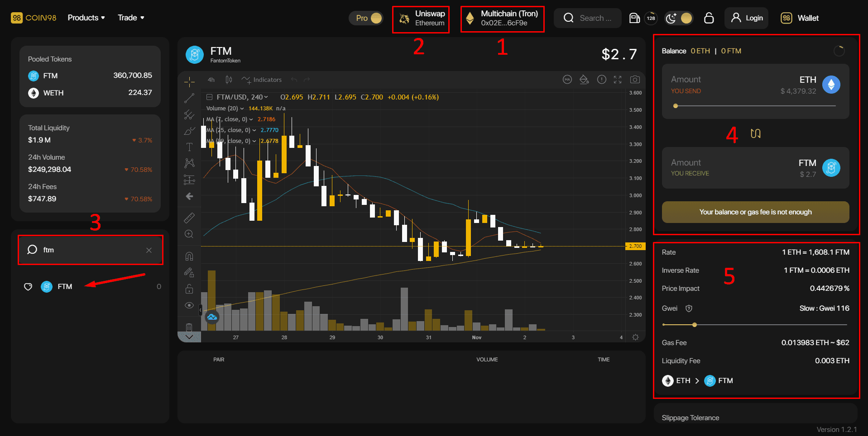
Task: Click the cloud chart logo icon
Action: [212, 317]
